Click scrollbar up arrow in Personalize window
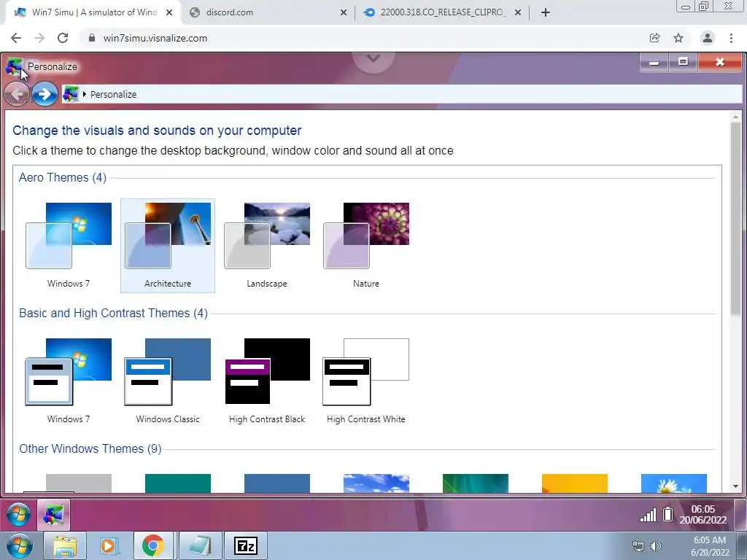The image size is (747, 560). pos(735,117)
